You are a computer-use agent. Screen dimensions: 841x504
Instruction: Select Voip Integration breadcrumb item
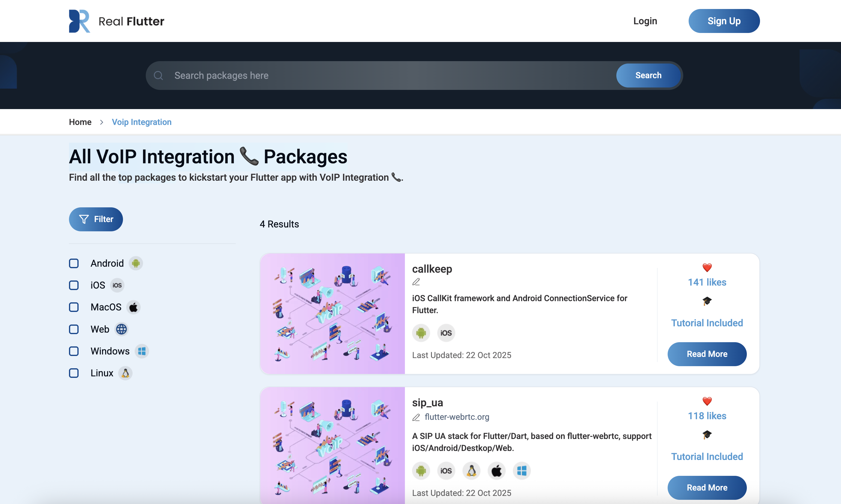tap(141, 122)
